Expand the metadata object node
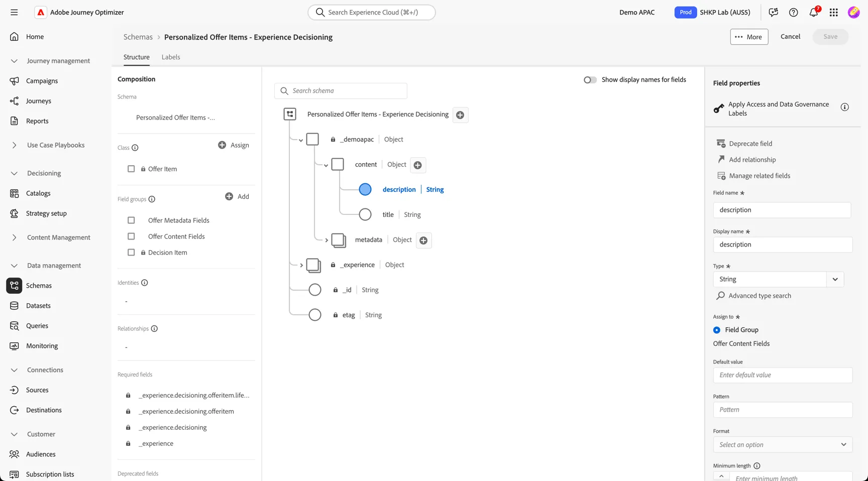The width and height of the screenshot is (868, 481). click(327, 240)
